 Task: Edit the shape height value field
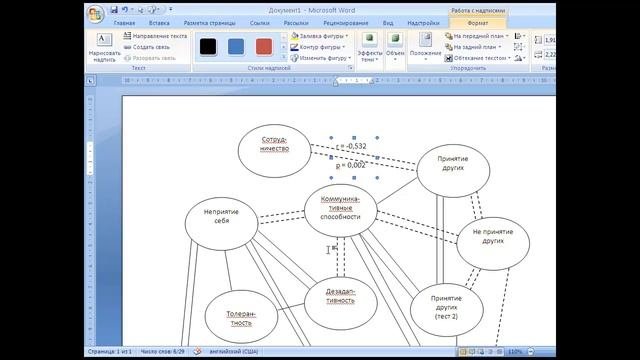click(x=550, y=40)
